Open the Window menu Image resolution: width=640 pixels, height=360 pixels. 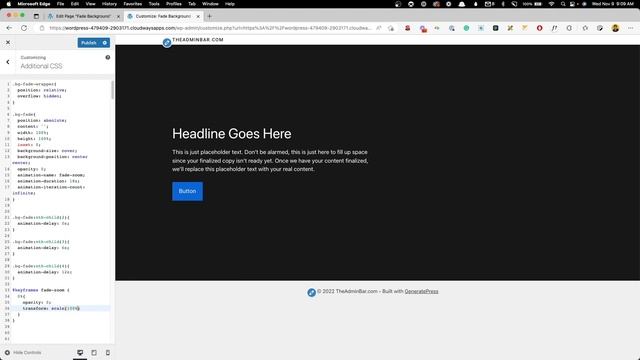[x=210, y=4]
